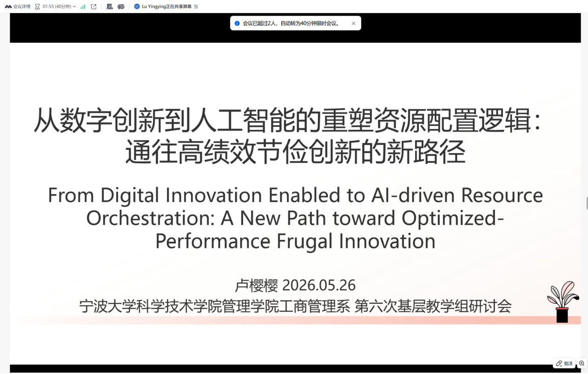The image size is (588, 374).
Task: Click the green network signal bars icon
Action: click(83, 7)
